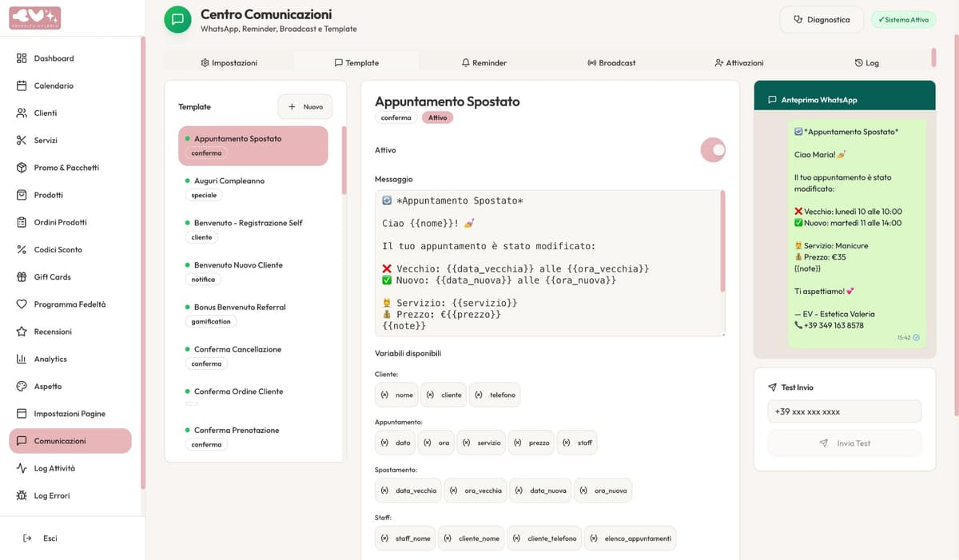Select the Conferma Prenotazione template
The image size is (959, 560).
tap(253, 437)
